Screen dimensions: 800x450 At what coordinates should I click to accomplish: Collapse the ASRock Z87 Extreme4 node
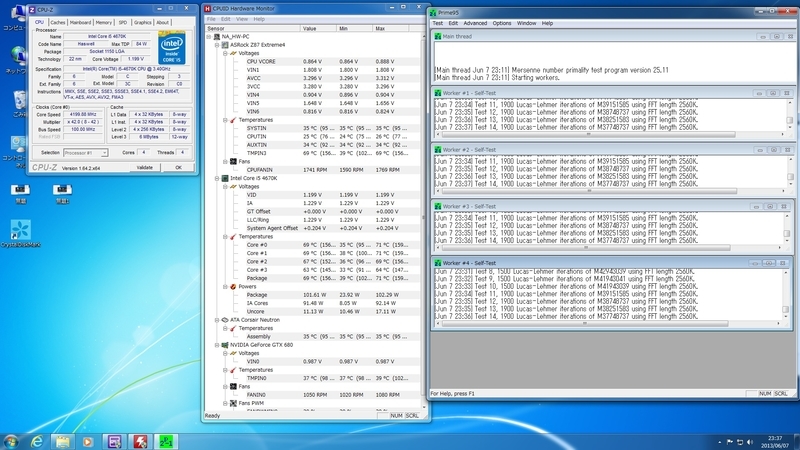(x=217, y=45)
